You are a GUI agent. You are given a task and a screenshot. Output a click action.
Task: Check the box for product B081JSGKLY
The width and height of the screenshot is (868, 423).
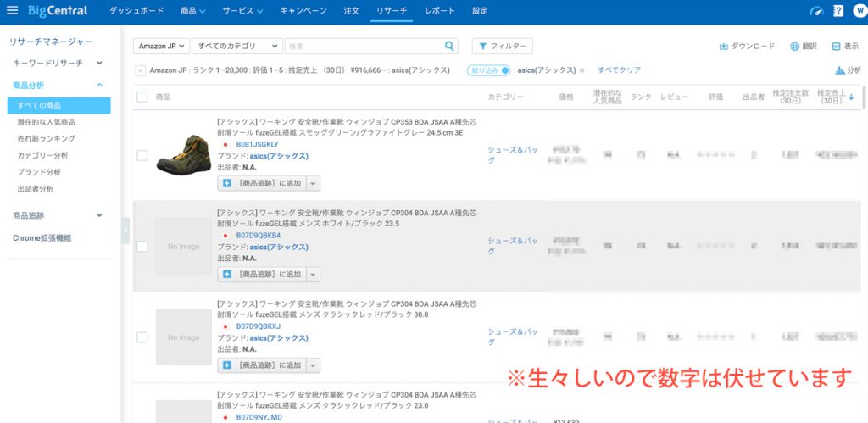point(142,156)
